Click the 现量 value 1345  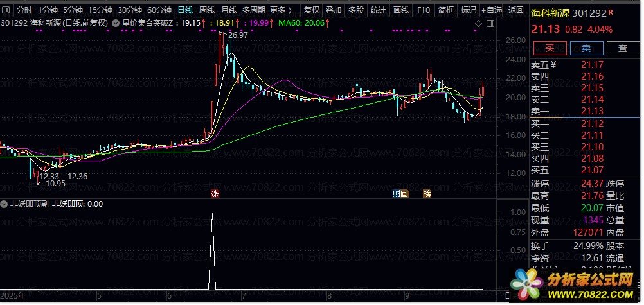pyautogui.click(x=595, y=220)
